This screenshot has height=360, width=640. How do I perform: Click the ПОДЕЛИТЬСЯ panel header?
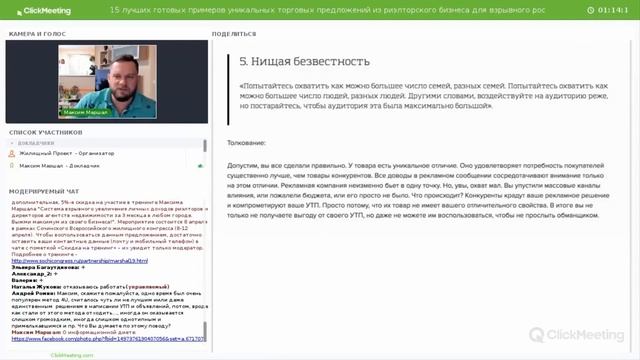click(234, 34)
